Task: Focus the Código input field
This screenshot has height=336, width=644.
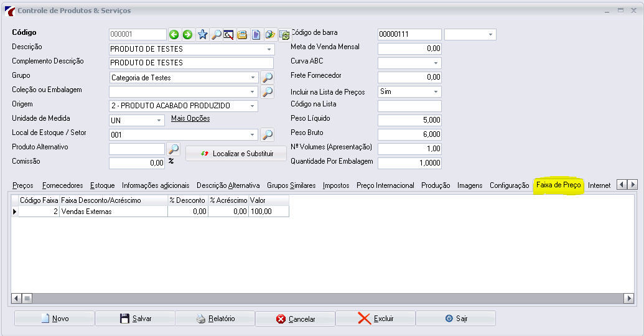Action: coord(138,34)
